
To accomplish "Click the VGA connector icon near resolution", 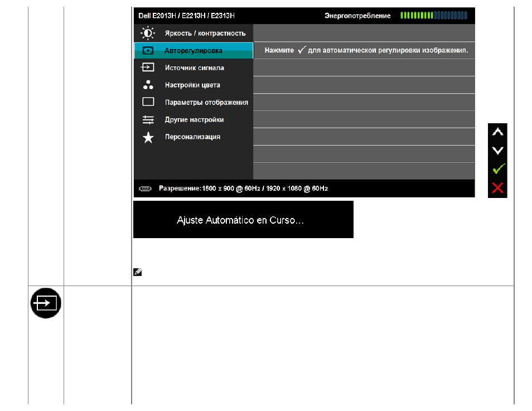I will point(145,188).
